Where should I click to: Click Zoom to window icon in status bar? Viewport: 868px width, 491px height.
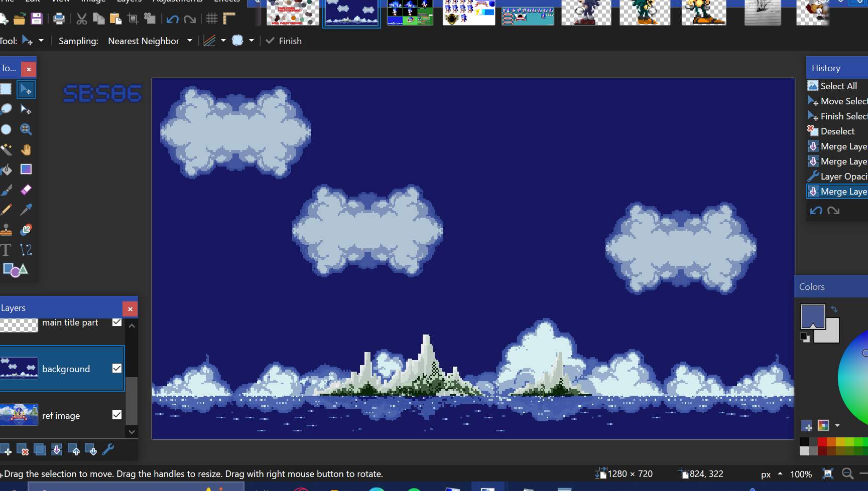[828, 473]
